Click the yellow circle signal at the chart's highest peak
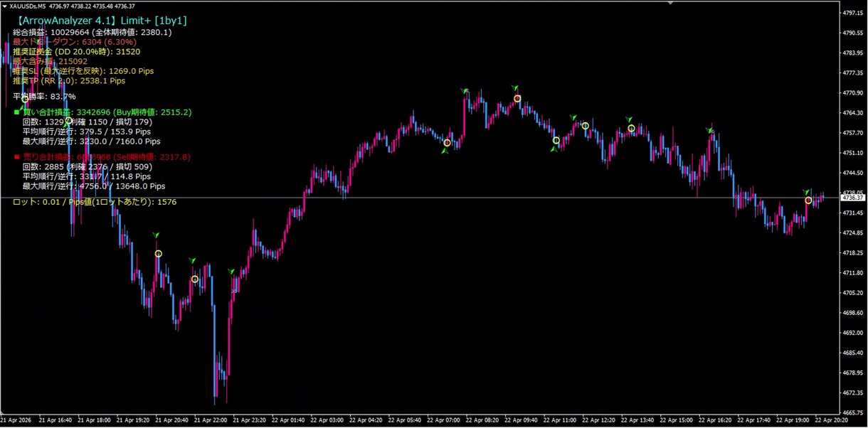The width and height of the screenshot is (868, 428). point(518,99)
